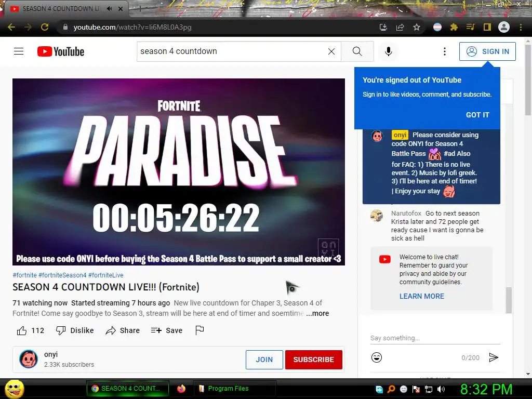Click onyi badge in pinned message
The width and height of the screenshot is (532, 399).
click(x=400, y=135)
